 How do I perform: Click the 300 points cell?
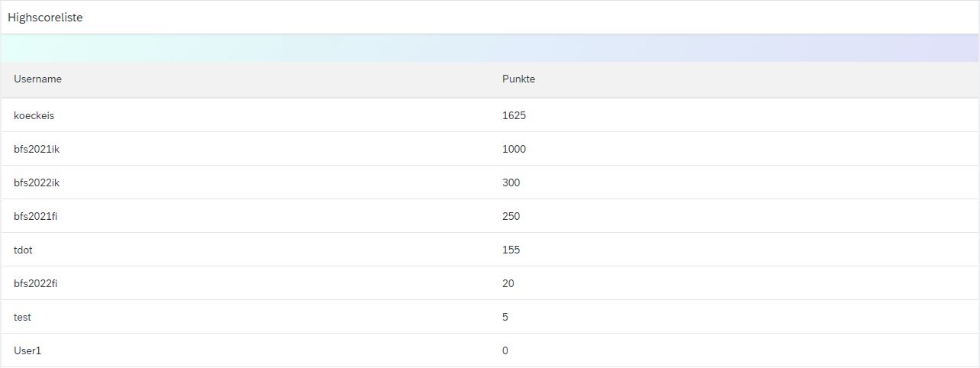click(511, 182)
